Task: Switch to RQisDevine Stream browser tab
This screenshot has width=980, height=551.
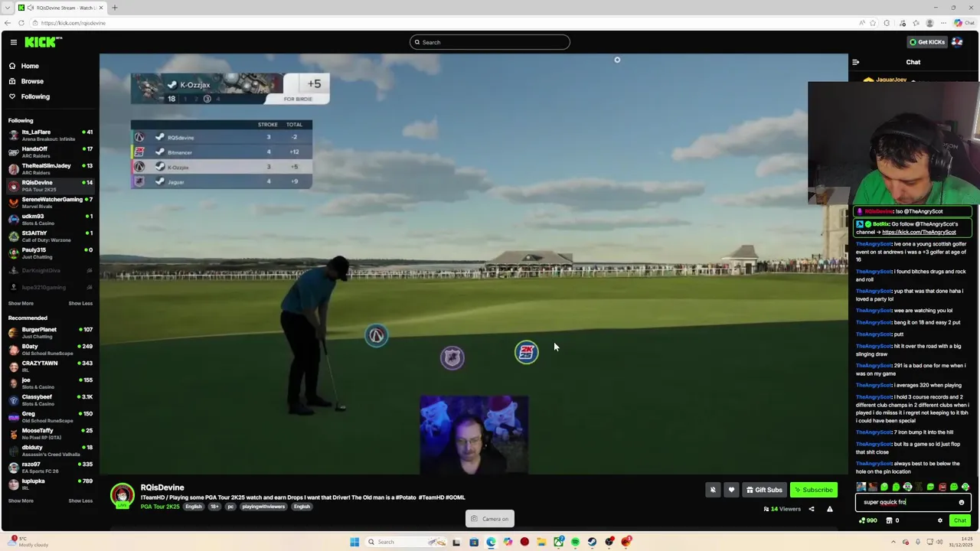Action: (61, 8)
